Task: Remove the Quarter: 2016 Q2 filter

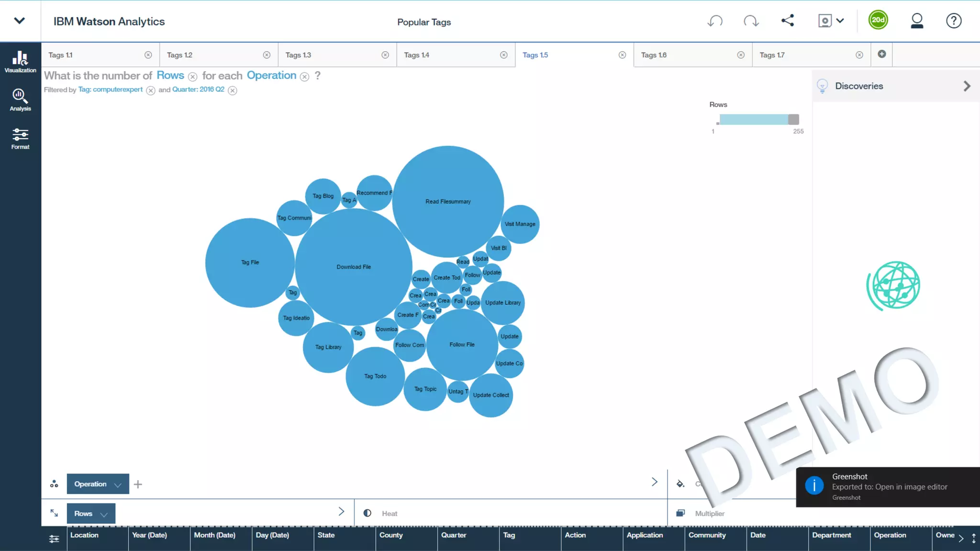Action: point(233,90)
